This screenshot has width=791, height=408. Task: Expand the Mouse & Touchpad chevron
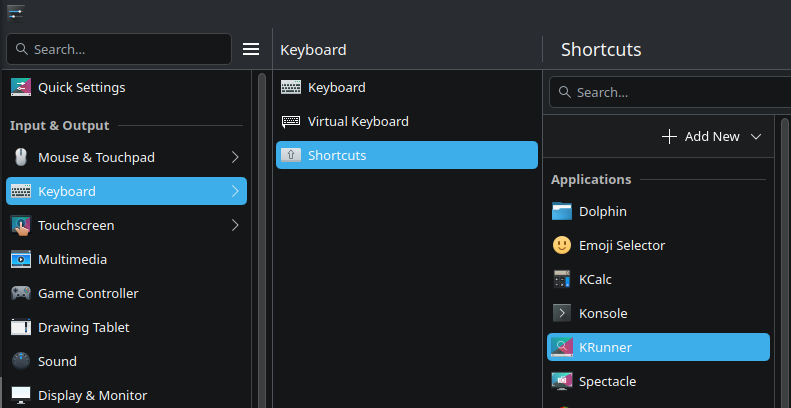[x=235, y=157]
